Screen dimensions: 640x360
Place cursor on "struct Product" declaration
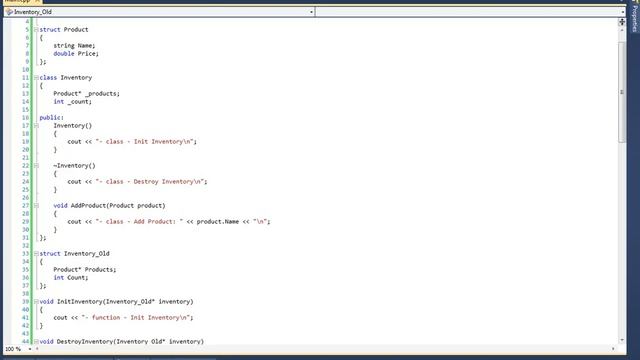[64, 29]
